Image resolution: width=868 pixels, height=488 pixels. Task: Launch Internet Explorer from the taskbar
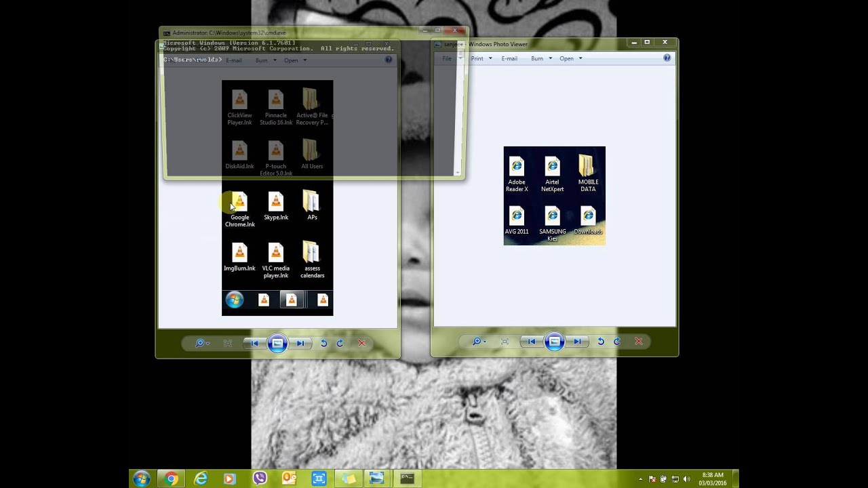201,479
